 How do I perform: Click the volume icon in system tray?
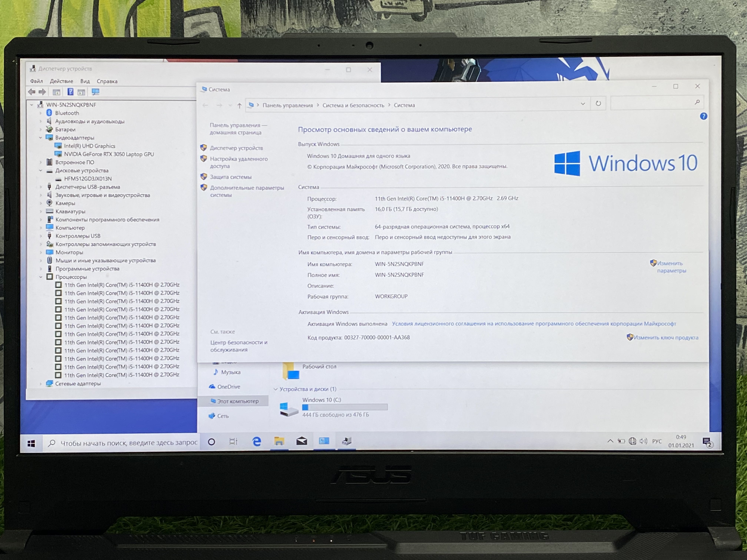click(x=643, y=441)
